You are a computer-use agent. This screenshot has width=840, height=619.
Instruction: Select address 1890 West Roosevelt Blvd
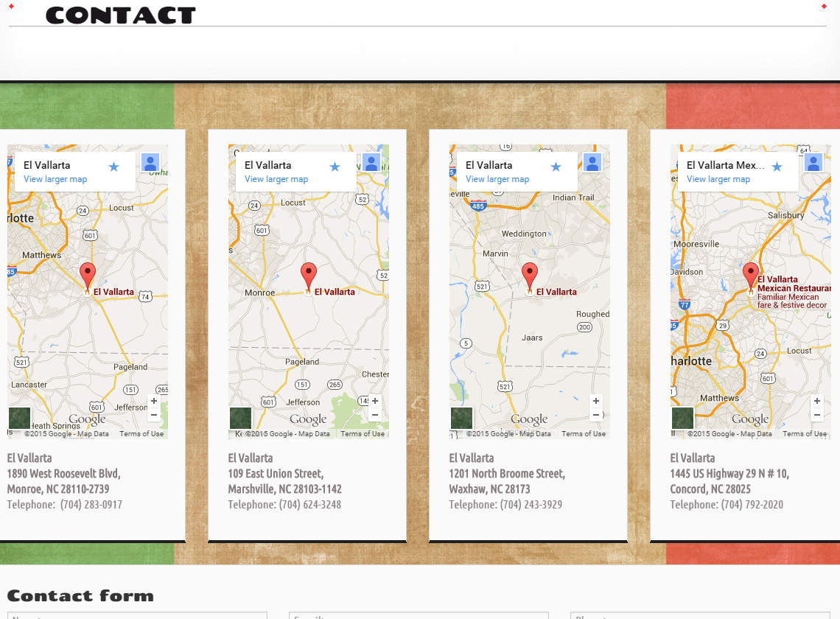pyautogui.click(x=64, y=474)
